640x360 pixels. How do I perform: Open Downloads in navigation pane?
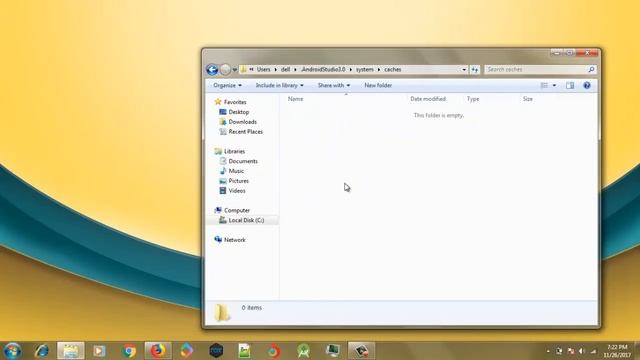pos(242,122)
